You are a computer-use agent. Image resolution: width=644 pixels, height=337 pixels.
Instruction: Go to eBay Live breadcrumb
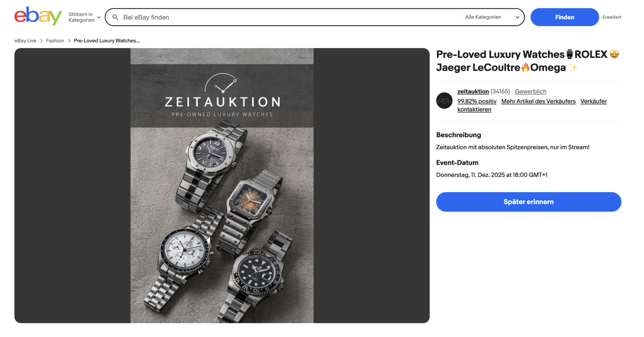[25, 41]
